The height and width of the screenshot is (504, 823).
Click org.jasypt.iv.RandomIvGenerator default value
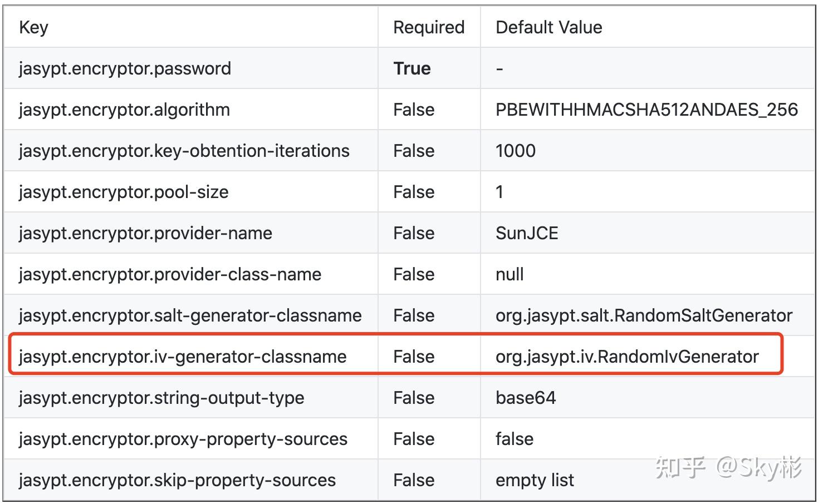627,357
